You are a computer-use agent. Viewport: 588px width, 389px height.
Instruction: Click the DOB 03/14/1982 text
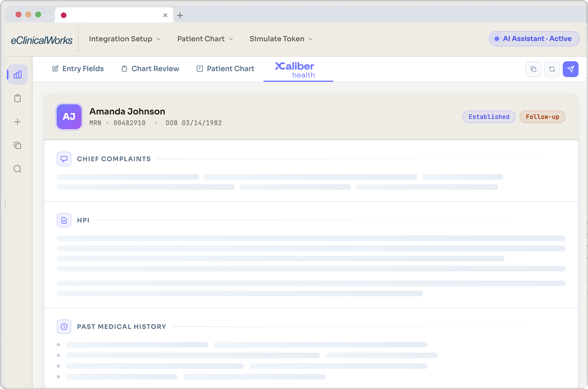click(x=194, y=123)
